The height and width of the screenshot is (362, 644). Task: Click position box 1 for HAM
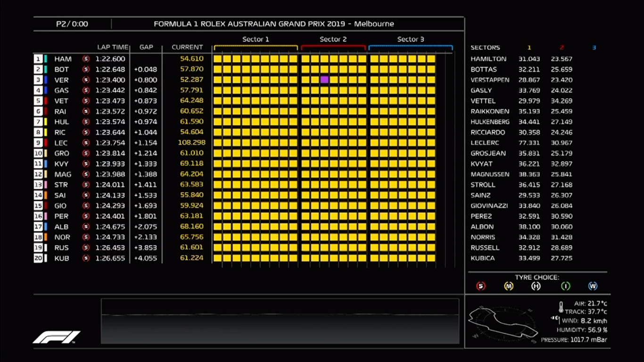38,59
